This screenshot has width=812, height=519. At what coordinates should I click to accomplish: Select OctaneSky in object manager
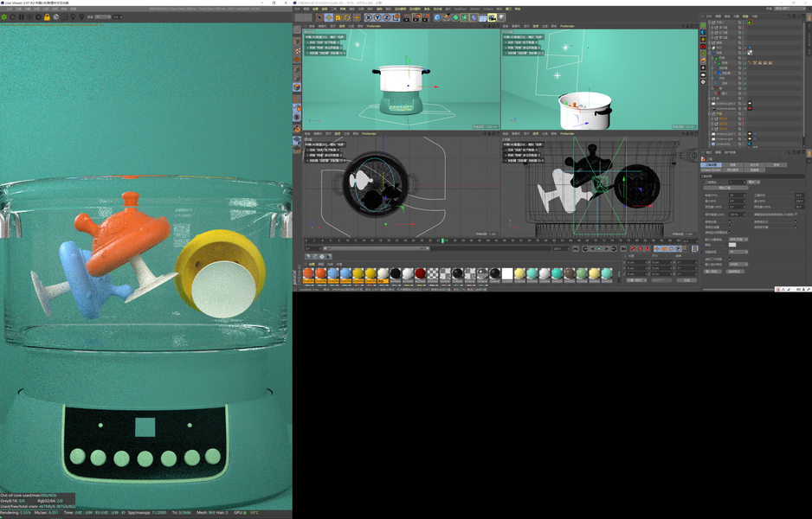[724, 144]
